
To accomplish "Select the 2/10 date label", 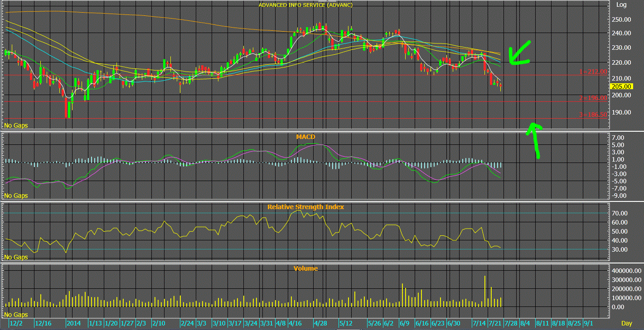I will pos(158,324).
